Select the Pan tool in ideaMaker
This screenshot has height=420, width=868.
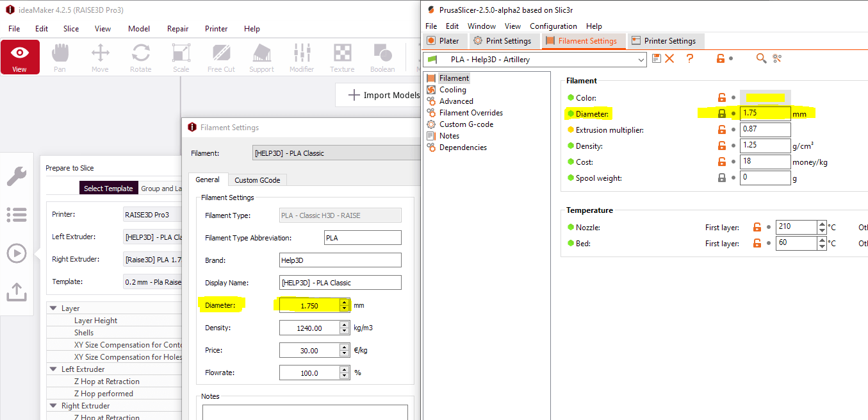[60, 57]
